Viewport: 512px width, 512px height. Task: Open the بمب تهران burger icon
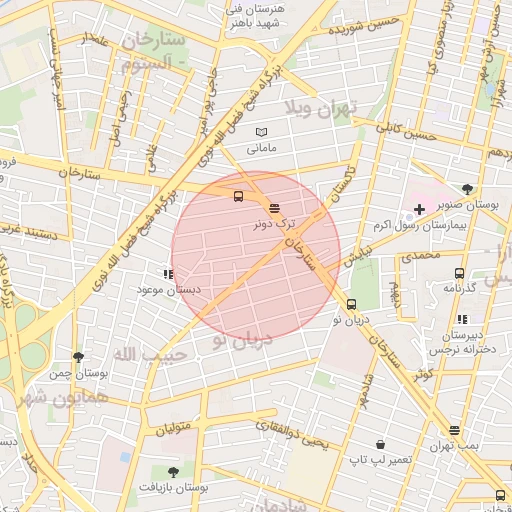coord(454,430)
